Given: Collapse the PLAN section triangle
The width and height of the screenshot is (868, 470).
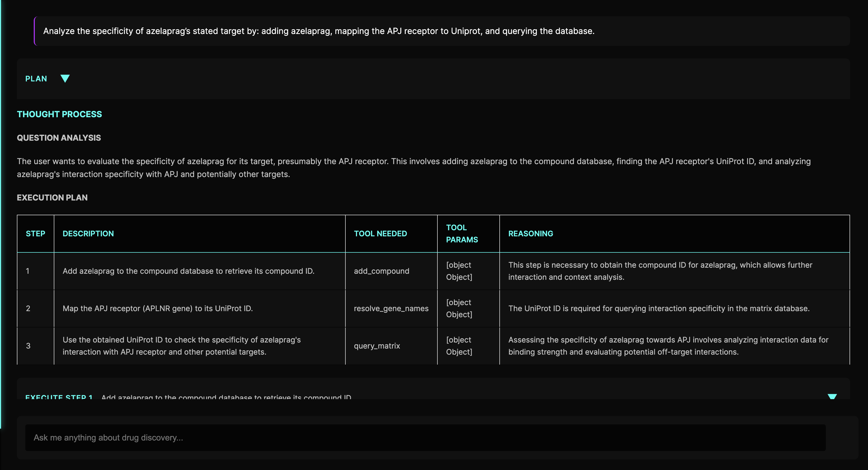Looking at the screenshot, I should 65,79.
